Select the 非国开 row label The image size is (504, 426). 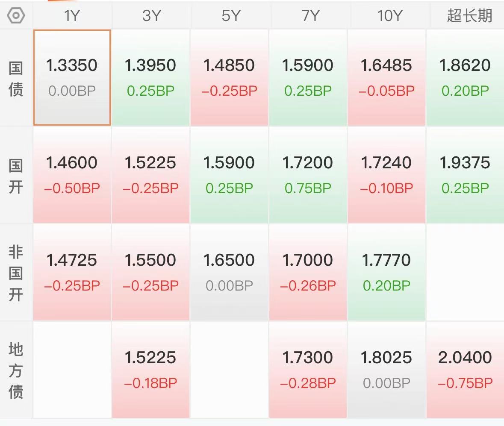pos(16,273)
